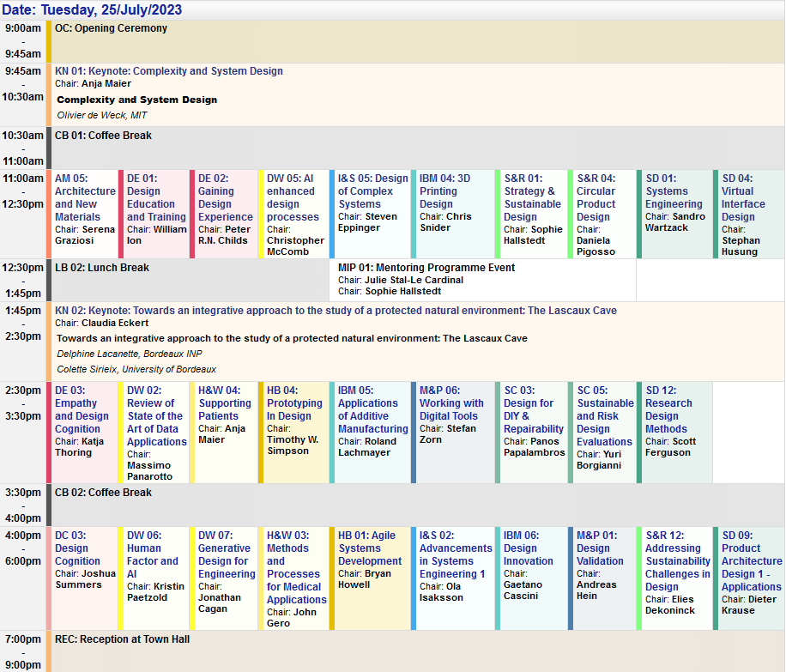786x672 pixels.
Task: Open SC 05 Sustainable and Risk Design Evaluations
Action: pyautogui.click(x=605, y=416)
